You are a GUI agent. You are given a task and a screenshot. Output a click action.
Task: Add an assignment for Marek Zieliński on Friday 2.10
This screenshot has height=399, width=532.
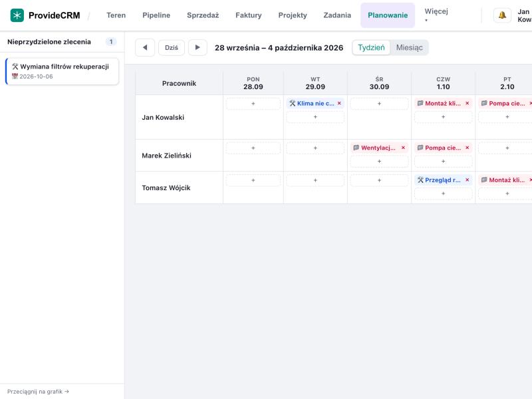click(507, 148)
